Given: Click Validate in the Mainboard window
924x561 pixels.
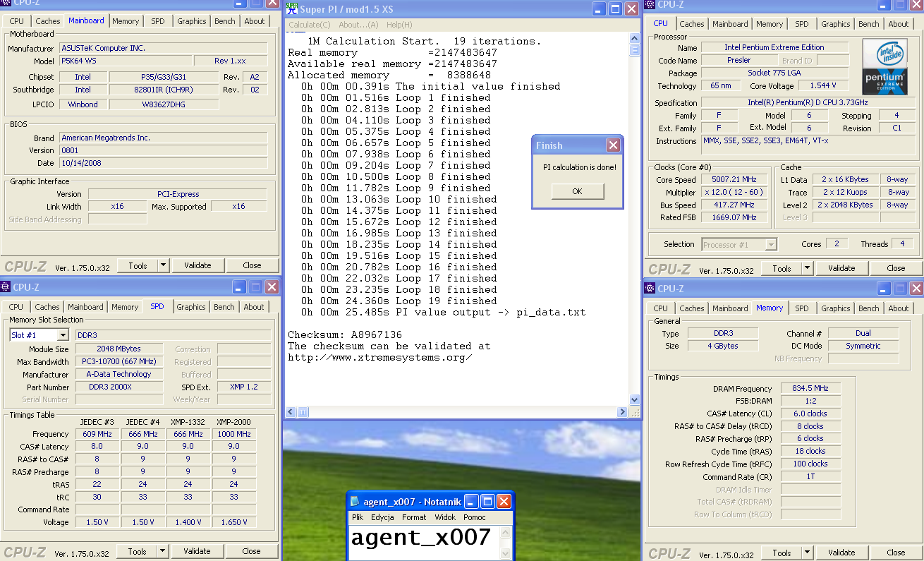Looking at the screenshot, I should (197, 265).
